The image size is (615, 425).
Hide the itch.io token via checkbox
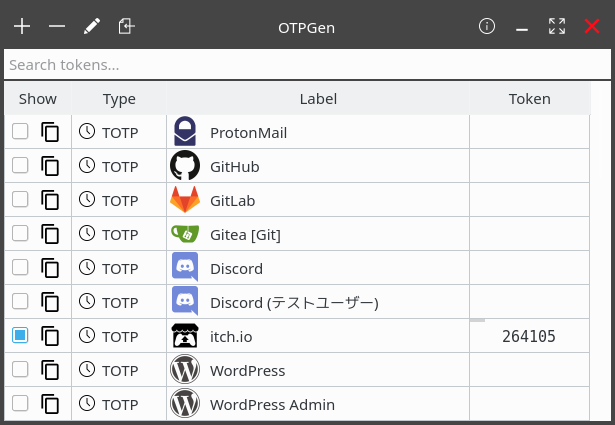20,335
